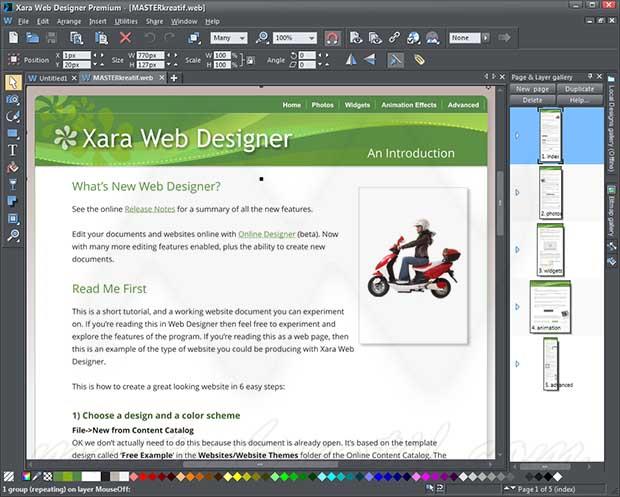The height and width of the screenshot is (497, 620).
Task: Select the Selector arrow tool
Action: 13,82
